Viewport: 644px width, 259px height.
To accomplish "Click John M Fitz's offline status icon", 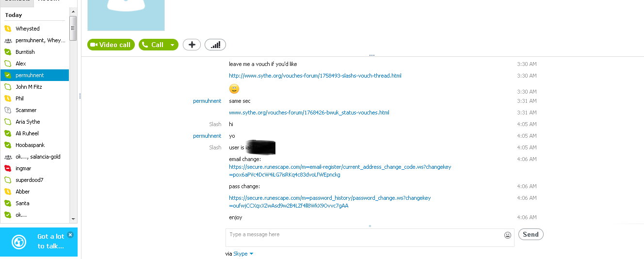I will point(8,87).
